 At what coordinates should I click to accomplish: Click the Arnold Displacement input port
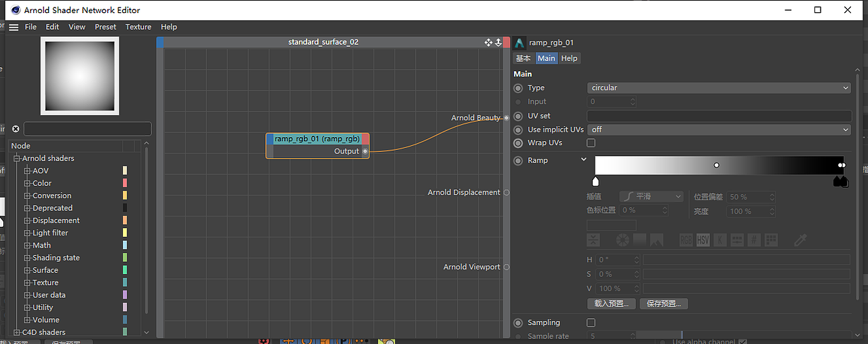pos(507,193)
